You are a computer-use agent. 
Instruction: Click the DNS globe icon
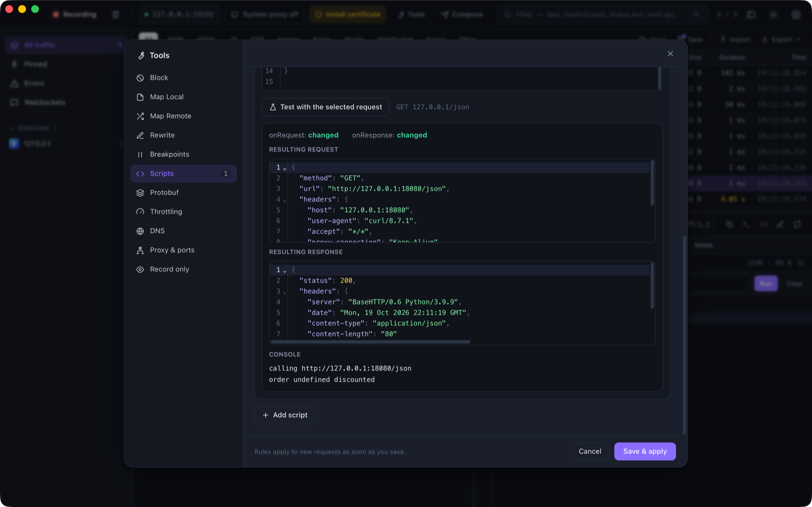(x=140, y=231)
